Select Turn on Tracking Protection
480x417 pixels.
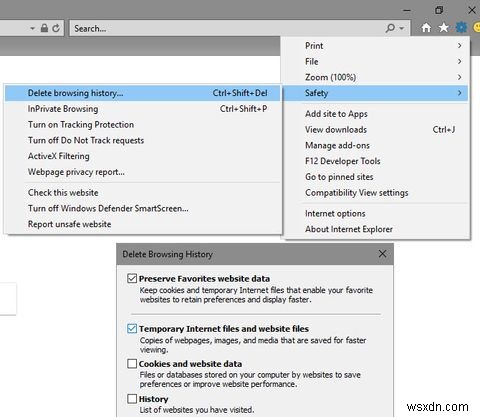click(143, 124)
